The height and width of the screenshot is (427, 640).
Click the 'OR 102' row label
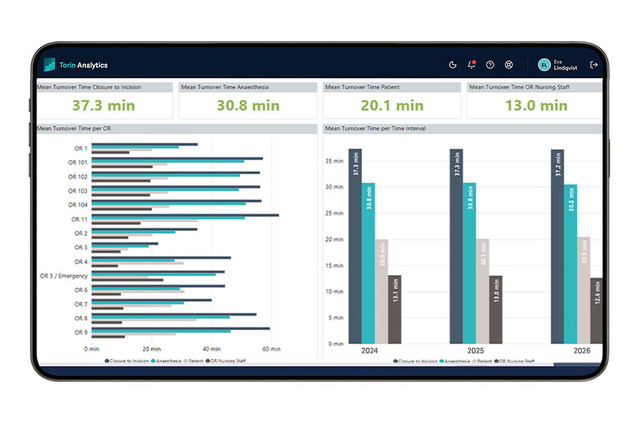[x=78, y=177]
